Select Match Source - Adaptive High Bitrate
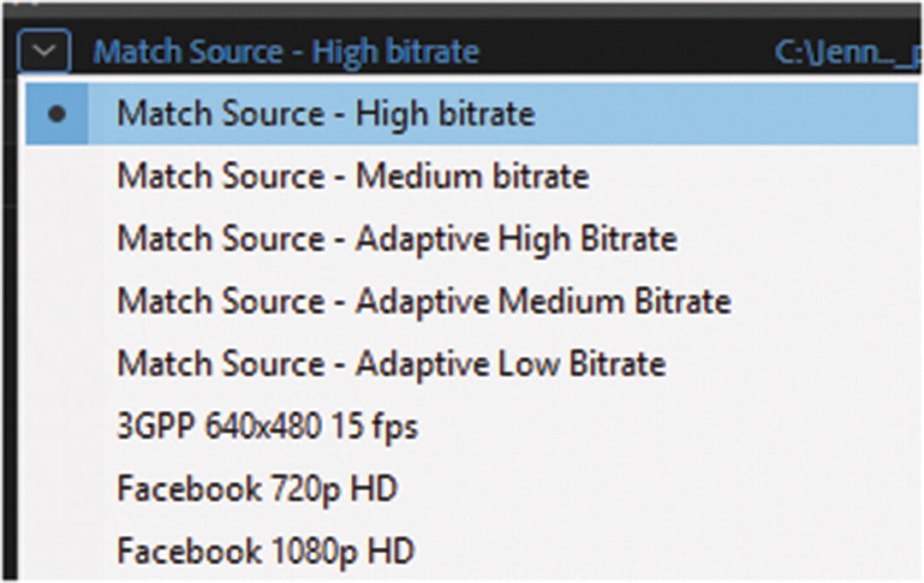This screenshot has width=924, height=583. tap(396, 238)
